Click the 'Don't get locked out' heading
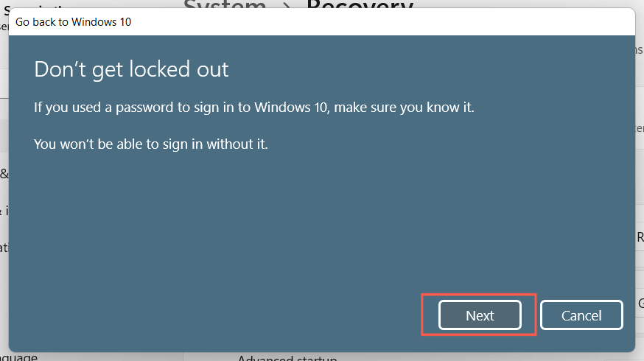Viewport: 644px width, 361px height. click(x=131, y=70)
